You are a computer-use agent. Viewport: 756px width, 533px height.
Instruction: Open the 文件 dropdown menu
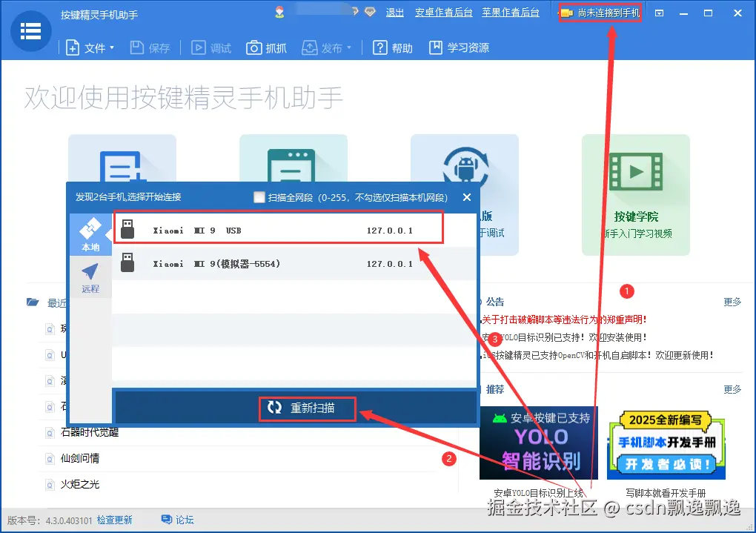point(90,47)
